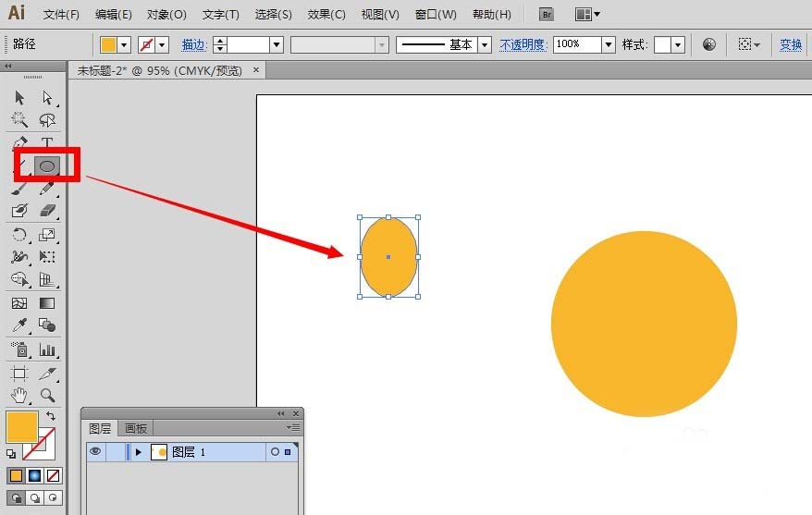The width and height of the screenshot is (812, 515).
Task: Click target circle of 图层 1
Action: point(275,452)
